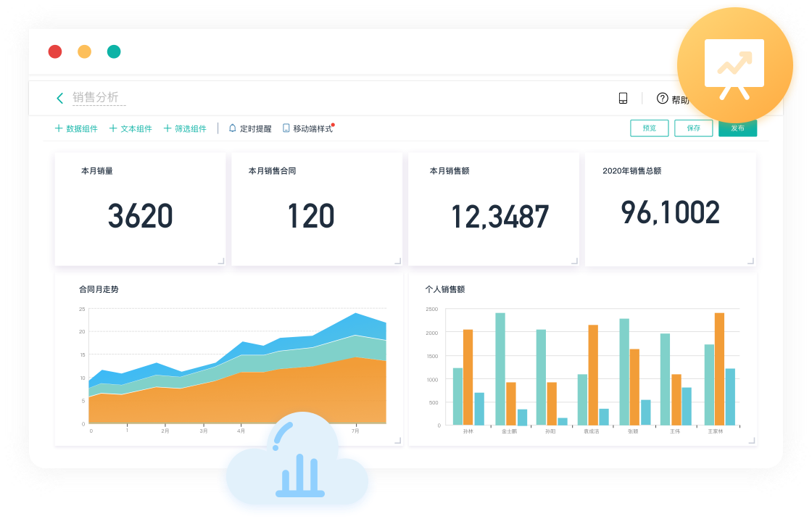The image size is (812, 519).
Task: Click resize handle of 本月销售额 card
Action: point(574,261)
